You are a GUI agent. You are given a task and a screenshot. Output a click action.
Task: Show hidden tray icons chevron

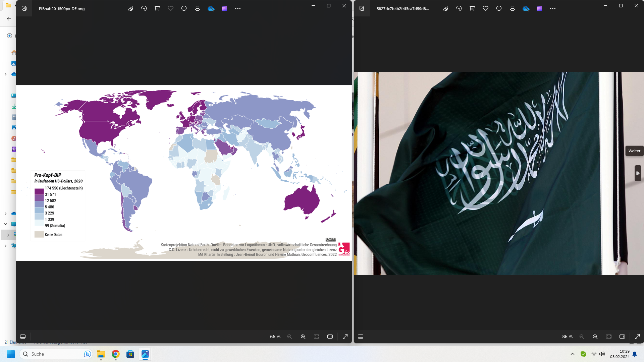pos(573,354)
